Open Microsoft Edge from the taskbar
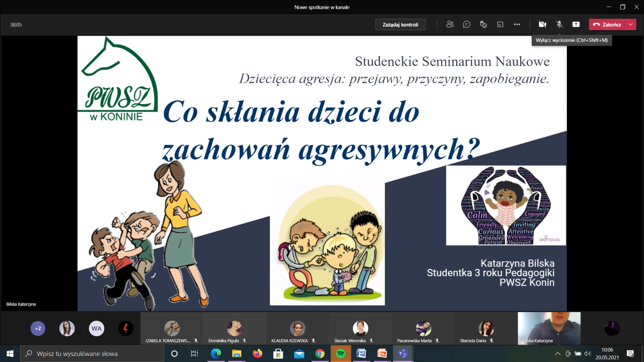Viewport: 644px width, 362px height. point(216,354)
